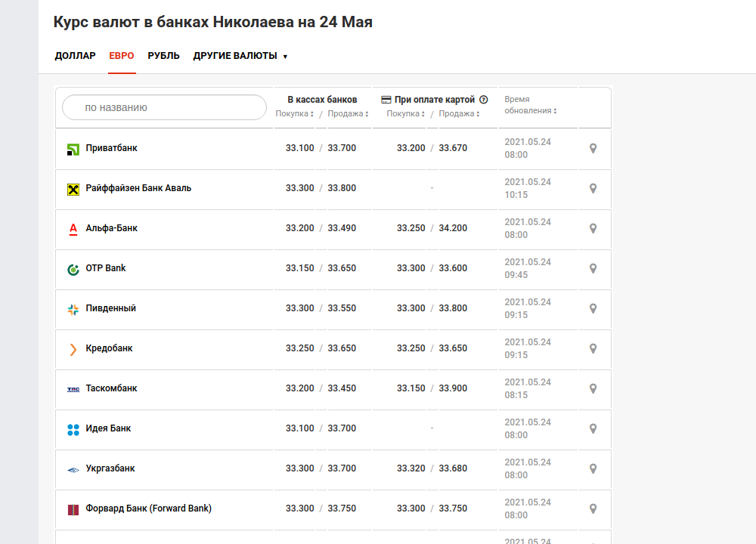
Task: Click the Укргазбанк logo icon
Action: tap(73, 470)
